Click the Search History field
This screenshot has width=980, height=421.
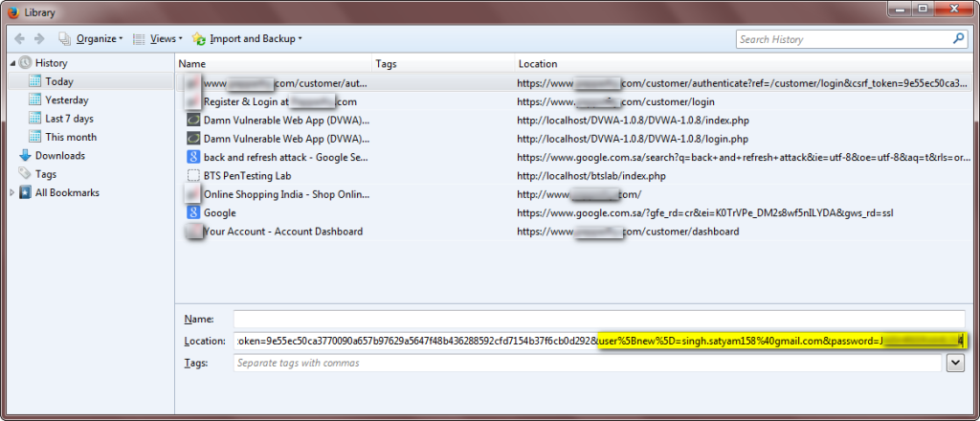tap(842, 39)
